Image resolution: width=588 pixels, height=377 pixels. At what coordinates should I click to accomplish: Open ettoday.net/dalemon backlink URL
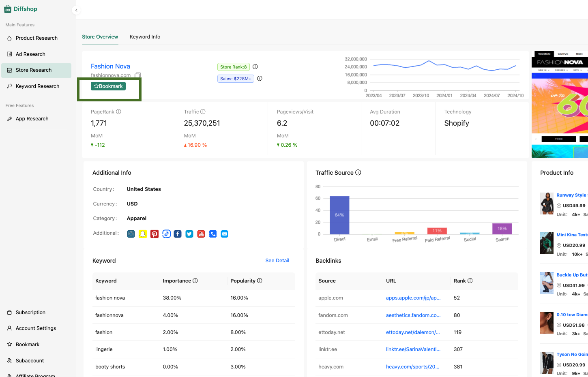pyautogui.click(x=413, y=332)
